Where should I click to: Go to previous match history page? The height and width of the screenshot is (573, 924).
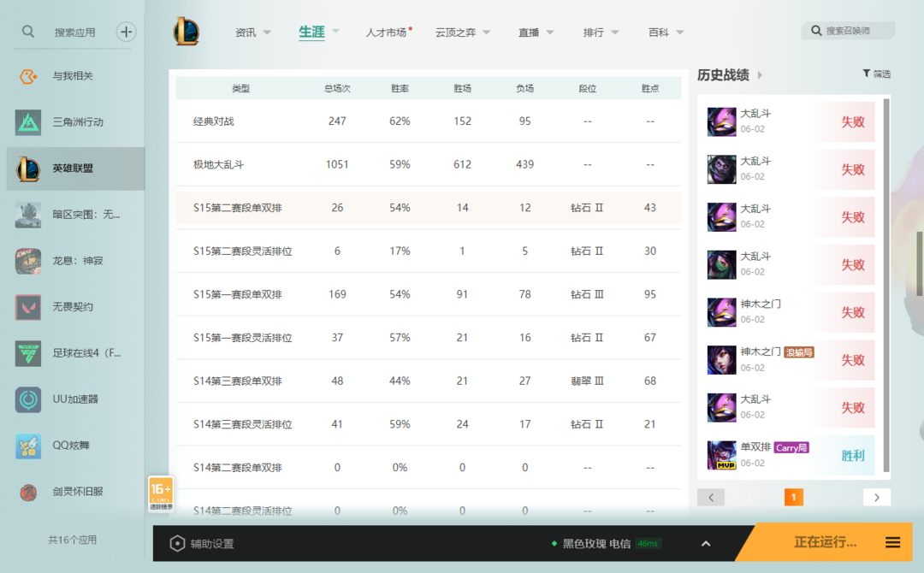point(711,498)
